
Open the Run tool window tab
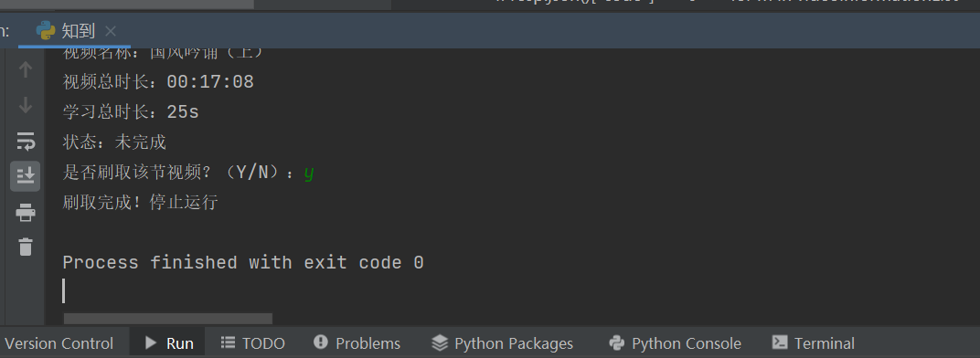pos(167,343)
